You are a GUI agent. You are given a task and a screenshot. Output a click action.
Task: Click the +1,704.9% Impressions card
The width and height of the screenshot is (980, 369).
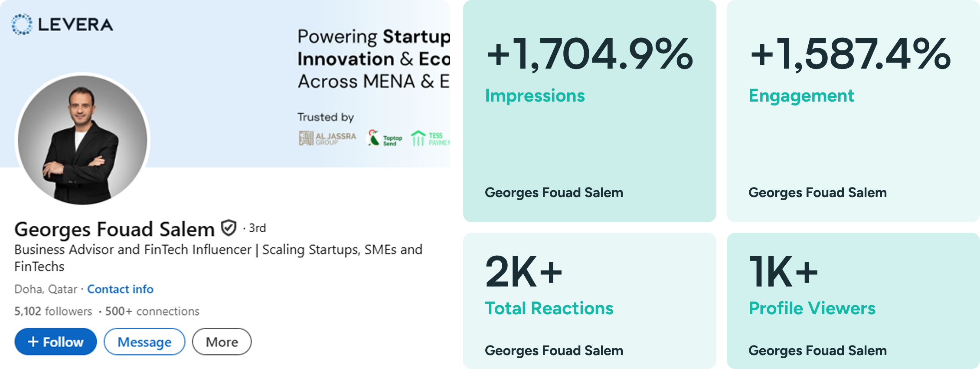point(589,111)
